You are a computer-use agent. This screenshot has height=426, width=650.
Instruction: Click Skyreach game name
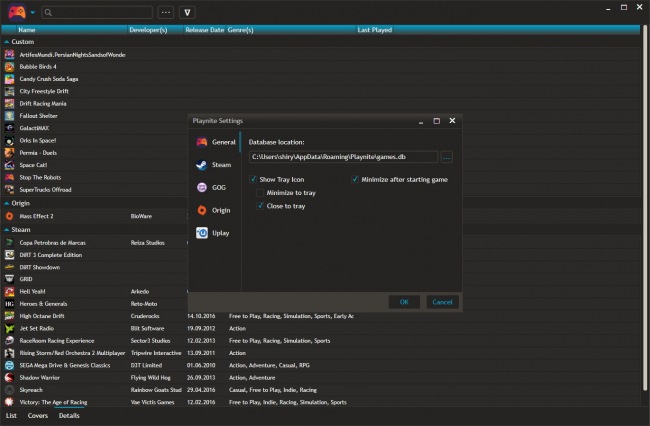tap(31, 390)
